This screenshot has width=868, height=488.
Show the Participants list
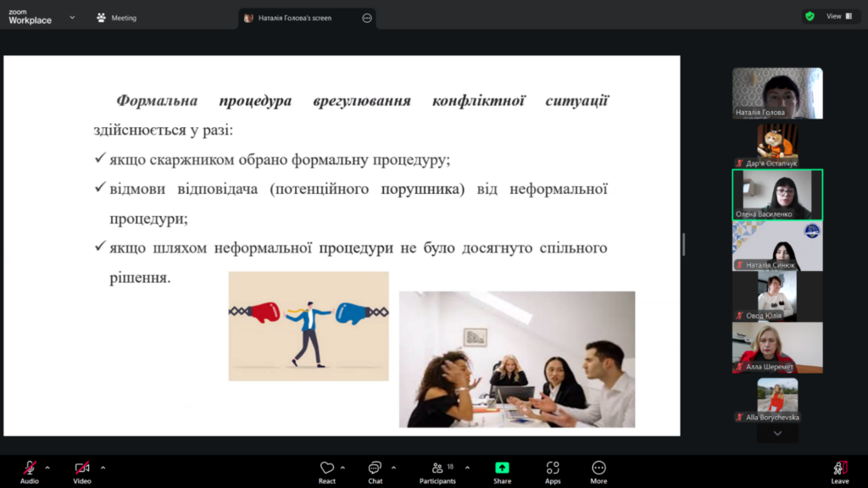[x=437, y=471]
